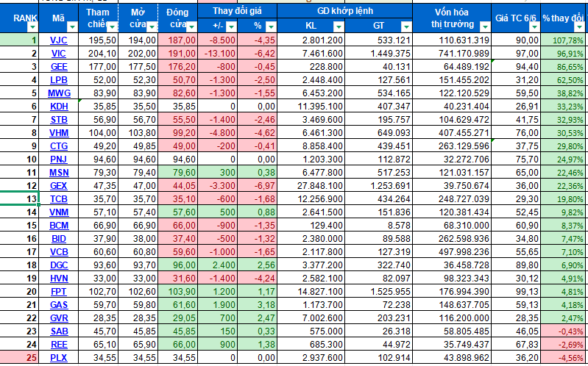The height and width of the screenshot is (366, 588).
Task: Click rank 1 highlighted cell
Action: [x=19, y=40]
